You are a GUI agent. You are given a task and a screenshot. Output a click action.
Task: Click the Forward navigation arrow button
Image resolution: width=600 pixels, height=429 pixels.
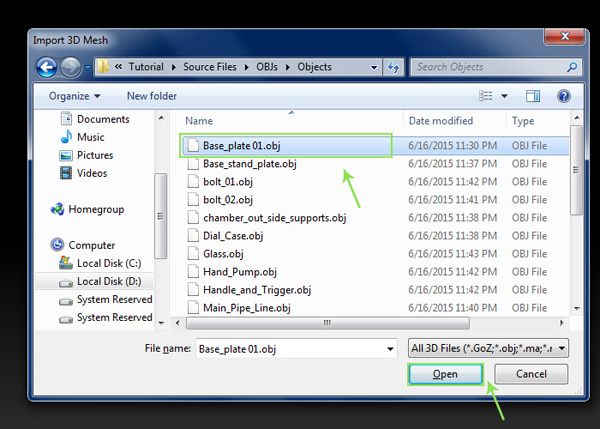[71, 67]
